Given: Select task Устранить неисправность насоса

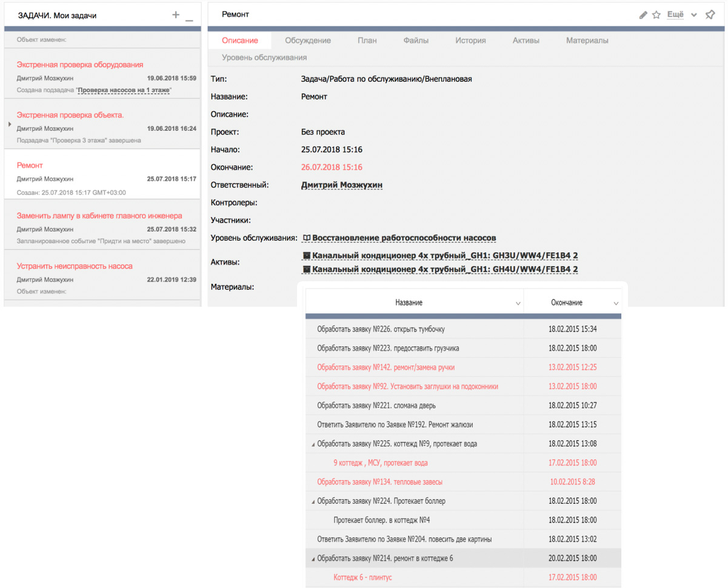Looking at the screenshot, I should click(75, 266).
